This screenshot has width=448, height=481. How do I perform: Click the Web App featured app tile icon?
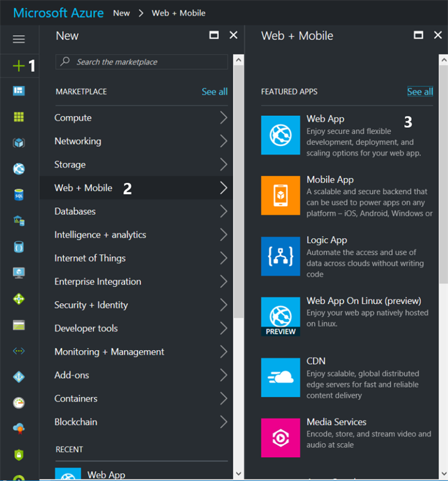280,135
